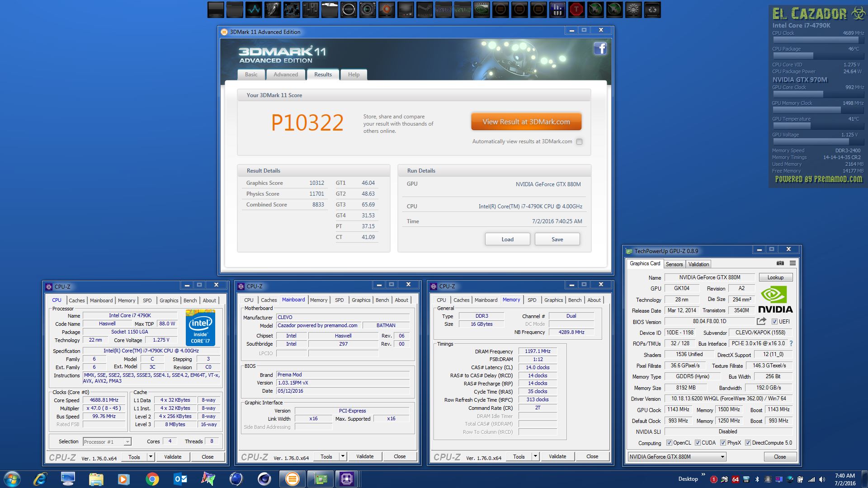The height and width of the screenshot is (488, 868).
Task: Click the blue HWiNFO bars dock icon
Action: [557, 9]
